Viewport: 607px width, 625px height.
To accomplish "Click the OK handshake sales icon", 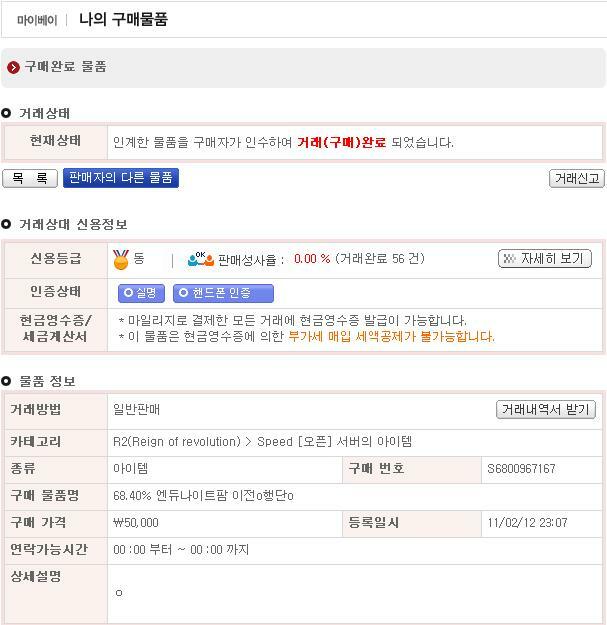I will (x=201, y=259).
